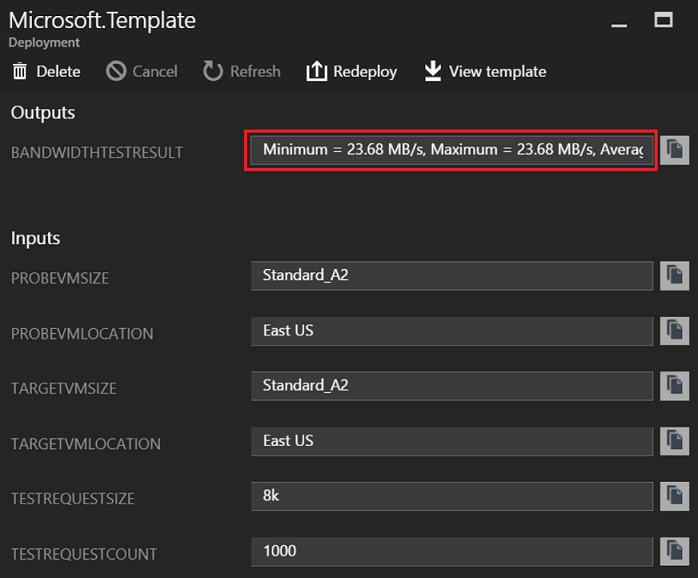Image resolution: width=698 pixels, height=578 pixels.
Task: Copy the TARGETVMLOCATION value
Action: 674,441
